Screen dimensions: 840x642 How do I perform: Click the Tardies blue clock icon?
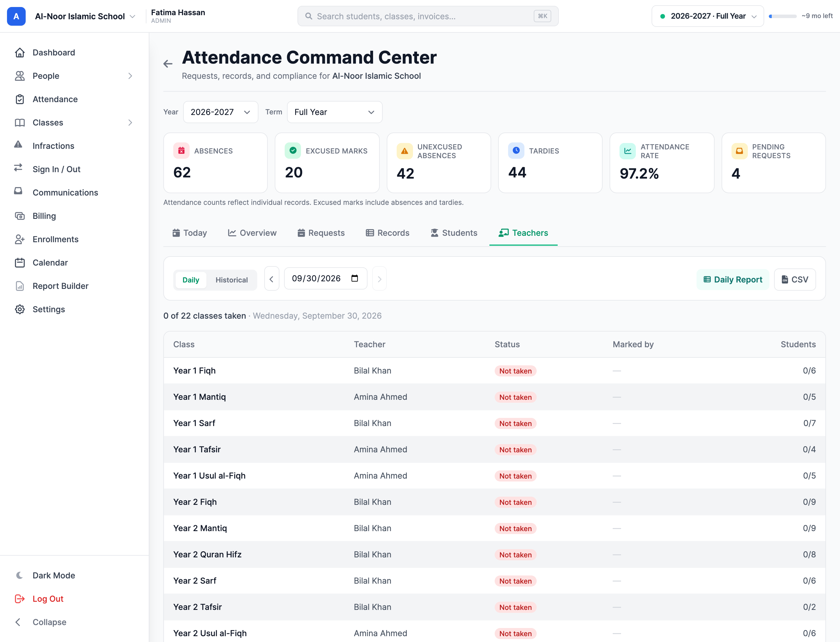click(516, 151)
